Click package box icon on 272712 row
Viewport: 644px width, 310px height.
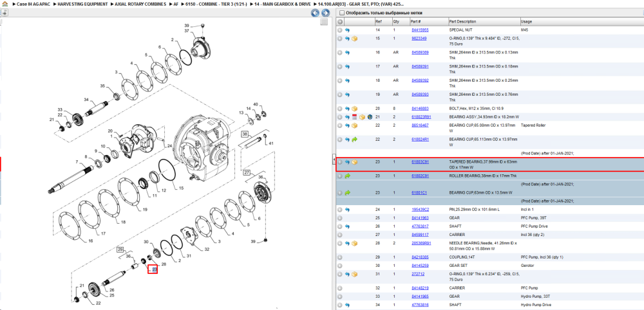tap(354, 274)
